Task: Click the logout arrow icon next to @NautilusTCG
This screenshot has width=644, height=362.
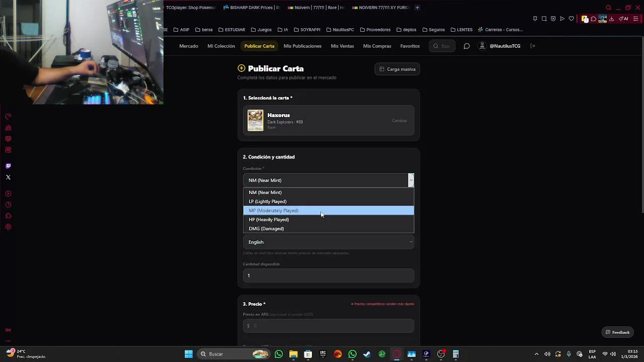Action: (532, 46)
